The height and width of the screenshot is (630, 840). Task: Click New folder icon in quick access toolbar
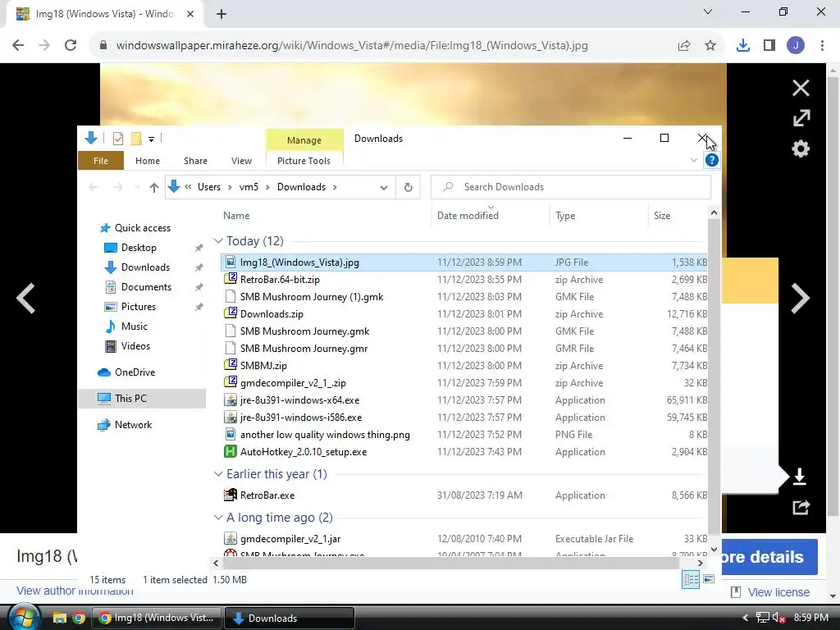click(x=136, y=139)
